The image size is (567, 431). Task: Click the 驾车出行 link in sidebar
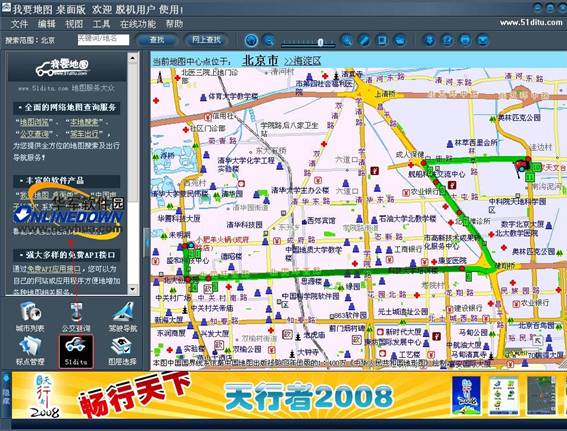point(84,134)
